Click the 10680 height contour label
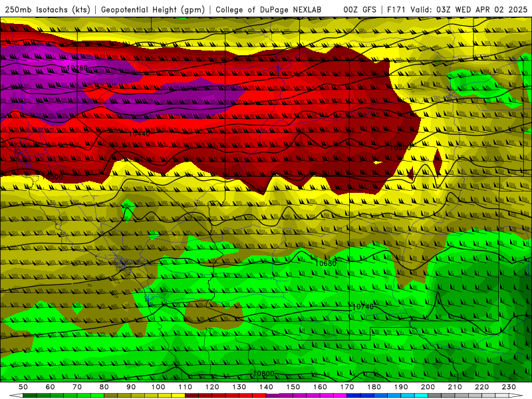This screenshot has height=399, width=532. click(326, 263)
